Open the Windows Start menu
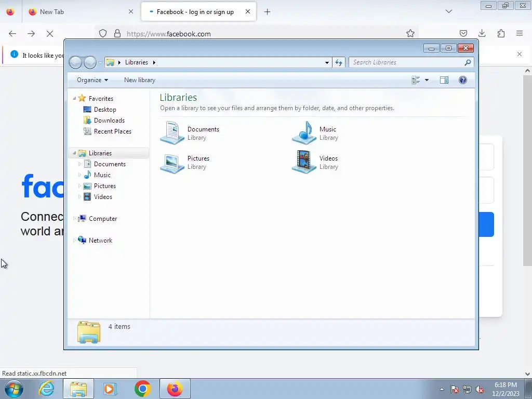 click(14, 389)
